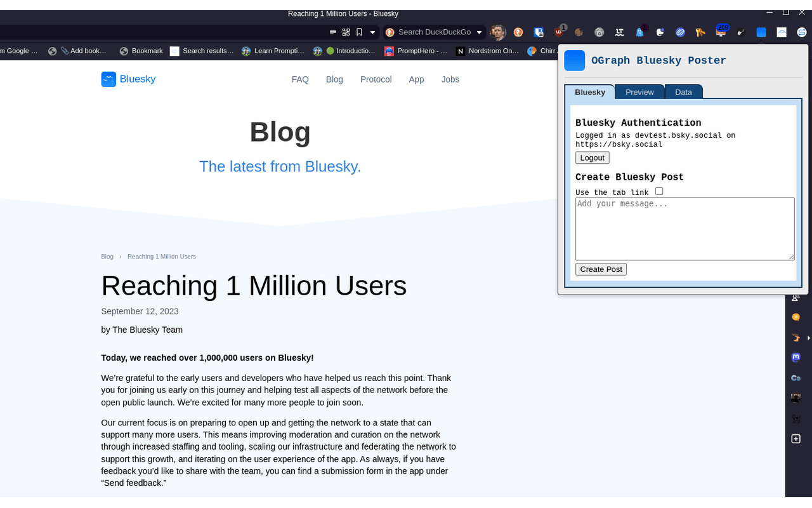This screenshot has height=508, width=812.
Task: Open the Blog navigation link
Action: point(334,79)
